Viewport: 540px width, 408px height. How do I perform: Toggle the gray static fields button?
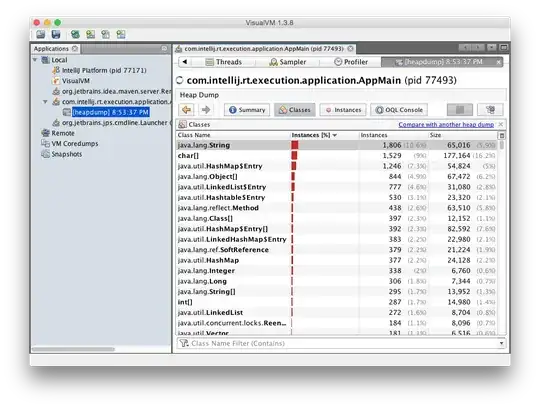click(460, 110)
